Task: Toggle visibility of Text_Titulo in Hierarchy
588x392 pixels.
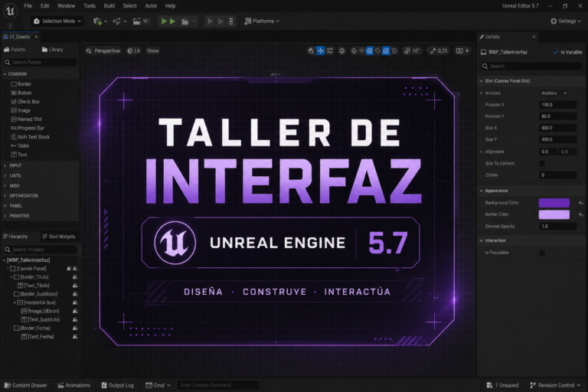Action: pos(75,286)
